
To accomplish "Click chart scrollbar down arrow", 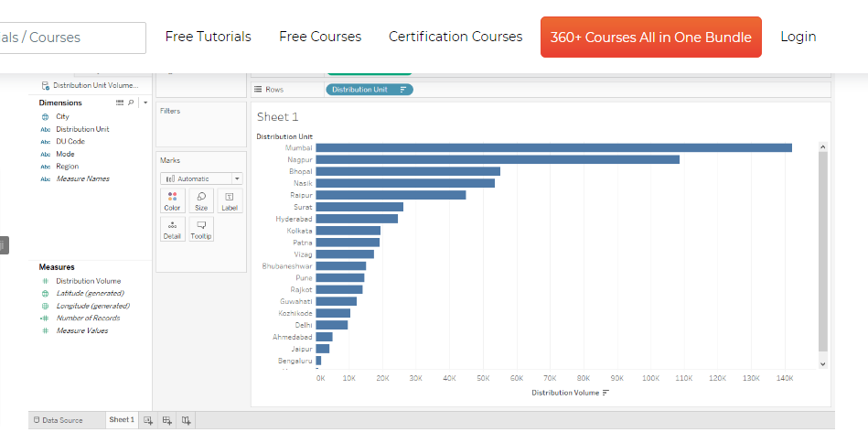I will click(822, 363).
